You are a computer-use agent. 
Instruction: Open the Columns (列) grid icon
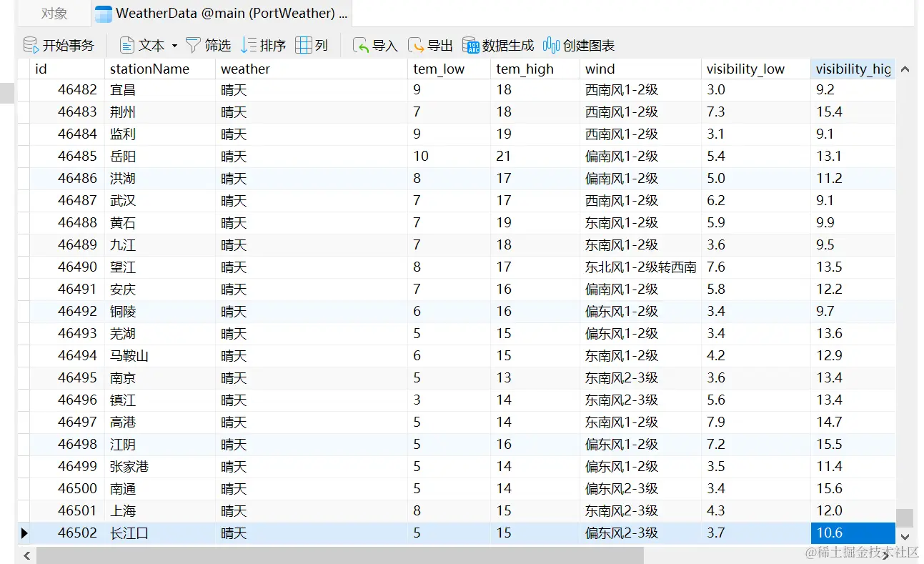(x=303, y=45)
